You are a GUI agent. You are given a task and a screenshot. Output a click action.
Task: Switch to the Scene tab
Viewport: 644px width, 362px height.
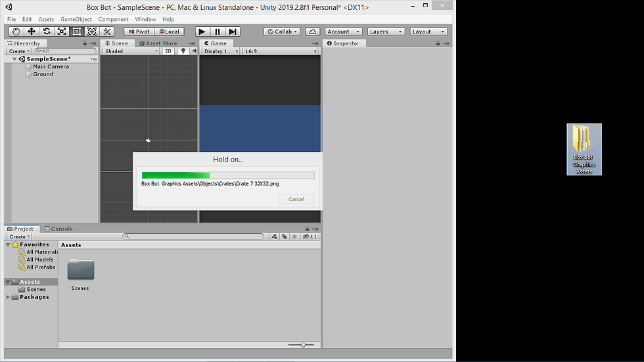117,43
